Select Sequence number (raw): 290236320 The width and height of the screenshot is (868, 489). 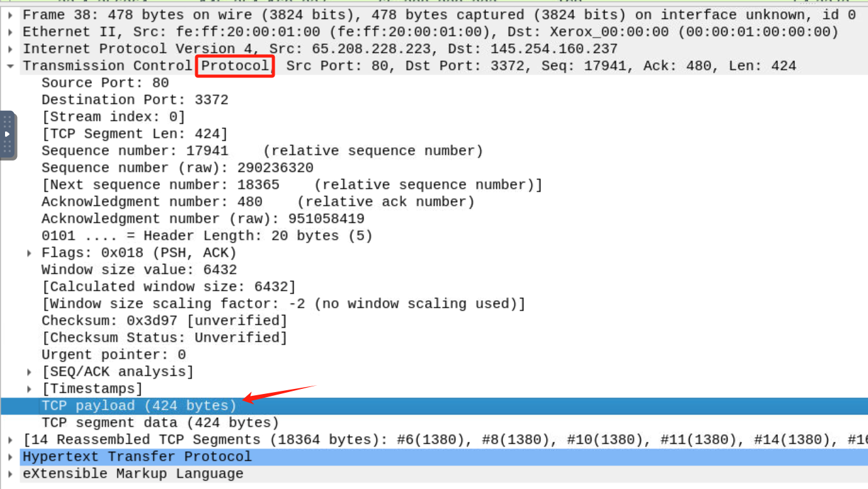coord(178,167)
